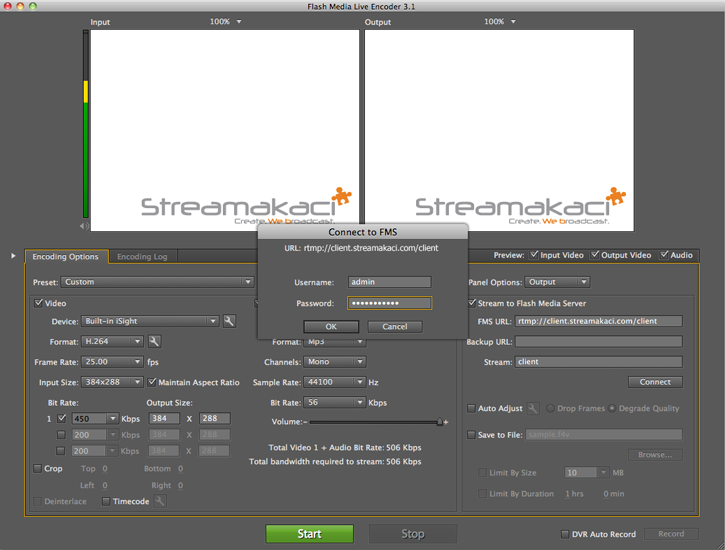Open the Channels Mono dropdown
The image size is (725, 550).
tap(335, 362)
